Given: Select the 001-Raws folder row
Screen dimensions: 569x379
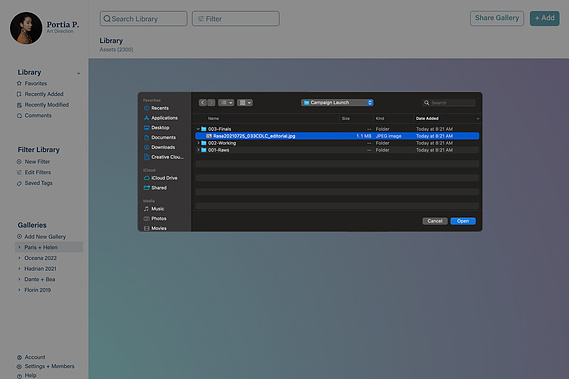Looking at the screenshot, I should pyautogui.click(x=337, y=150).
